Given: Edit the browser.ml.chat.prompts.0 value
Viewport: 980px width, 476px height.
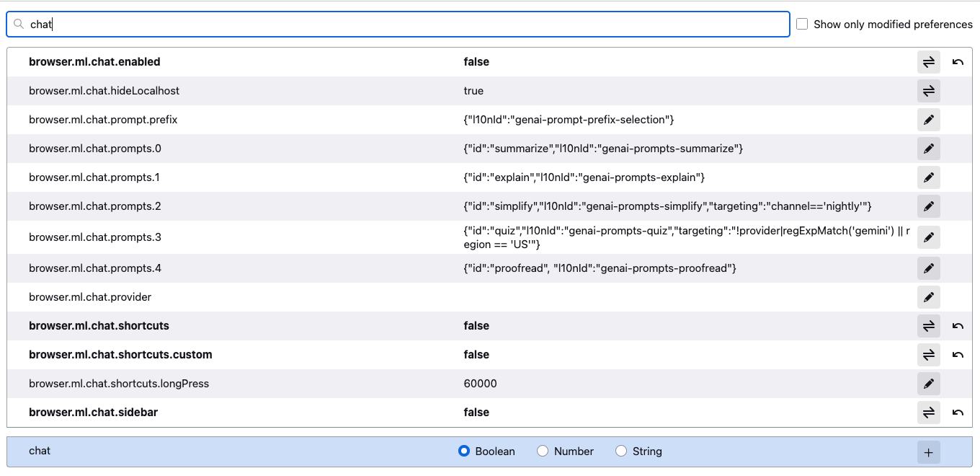Looking at the screenshot, I should (929, 149).
